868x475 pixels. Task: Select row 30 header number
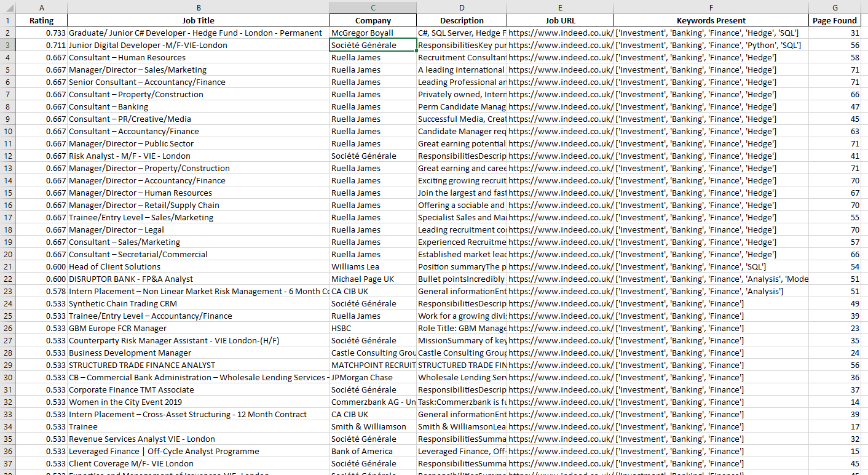[7, 377]
